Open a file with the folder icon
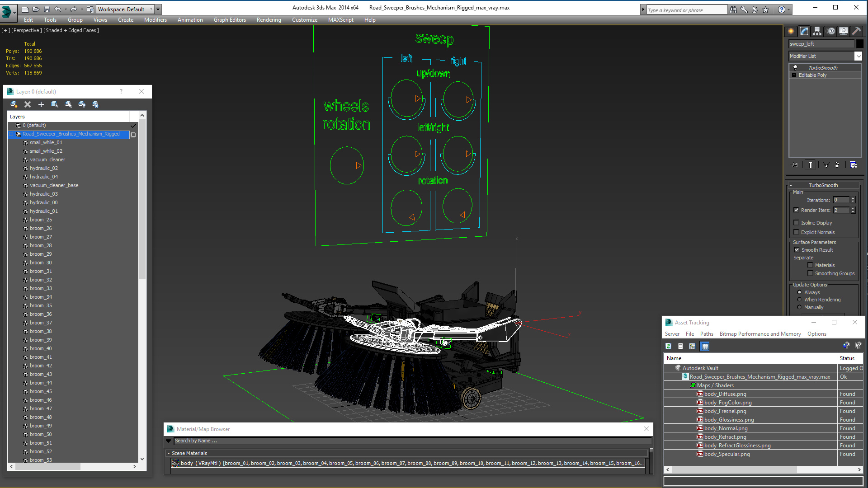Image resolution: width=868 pixels, height=488 pixels. [36, 9]
